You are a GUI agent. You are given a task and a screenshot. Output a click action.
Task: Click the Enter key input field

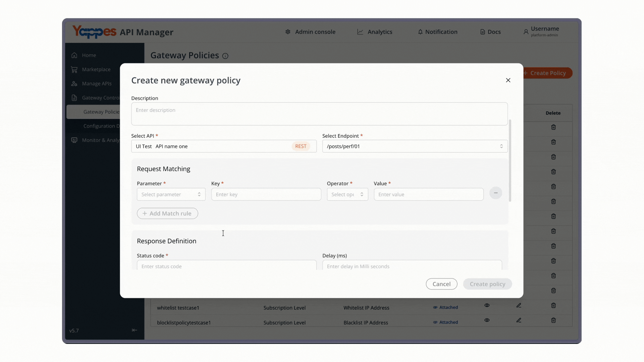click(266, 194)
